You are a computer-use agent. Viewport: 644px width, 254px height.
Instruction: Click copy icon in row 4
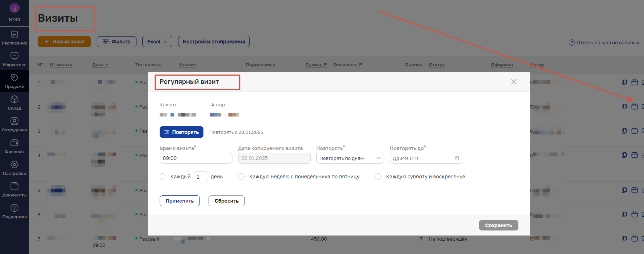pyautogui.click(x=624, y=155)
